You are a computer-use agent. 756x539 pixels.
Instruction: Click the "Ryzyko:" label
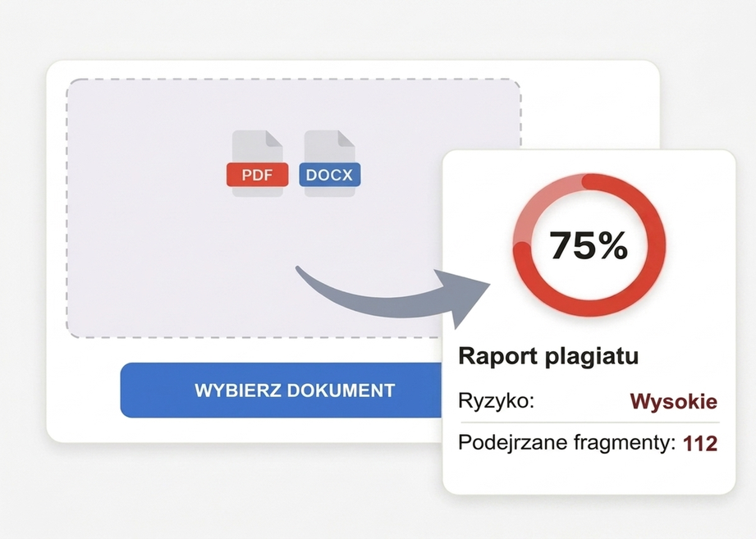pos(496,400)
